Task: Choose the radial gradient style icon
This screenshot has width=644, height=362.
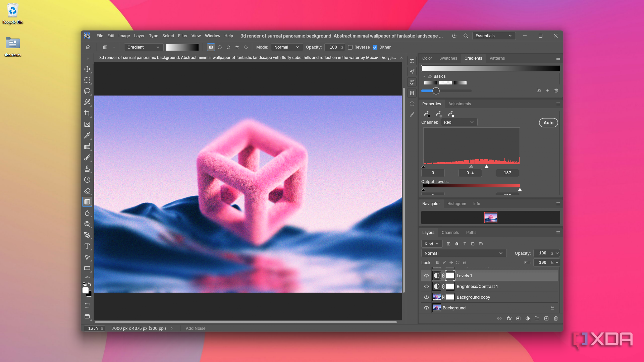Action: (220, 47)
